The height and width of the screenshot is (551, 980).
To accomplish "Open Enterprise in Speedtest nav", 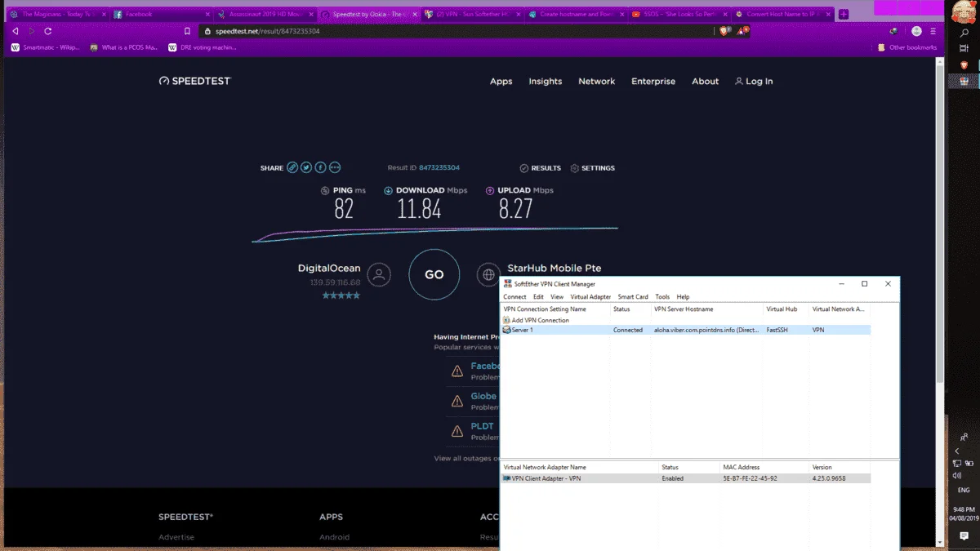I will click(x=653, y=81).
